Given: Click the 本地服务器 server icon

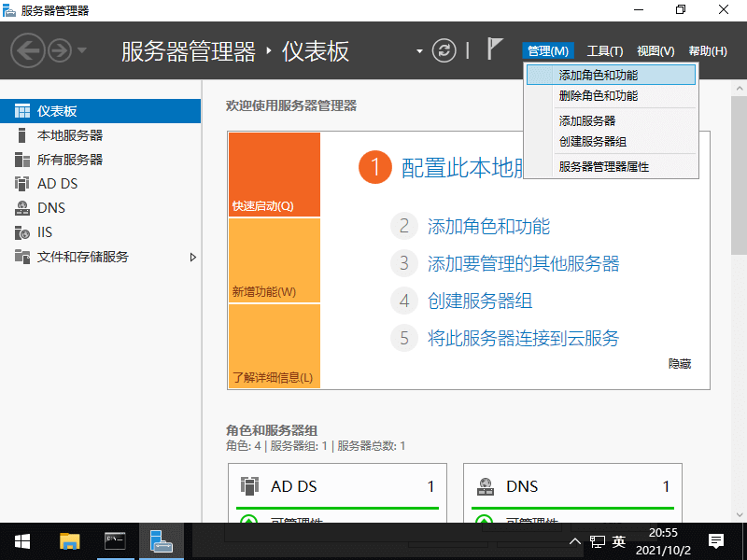Looking at the screenshot, I should 21,135.
